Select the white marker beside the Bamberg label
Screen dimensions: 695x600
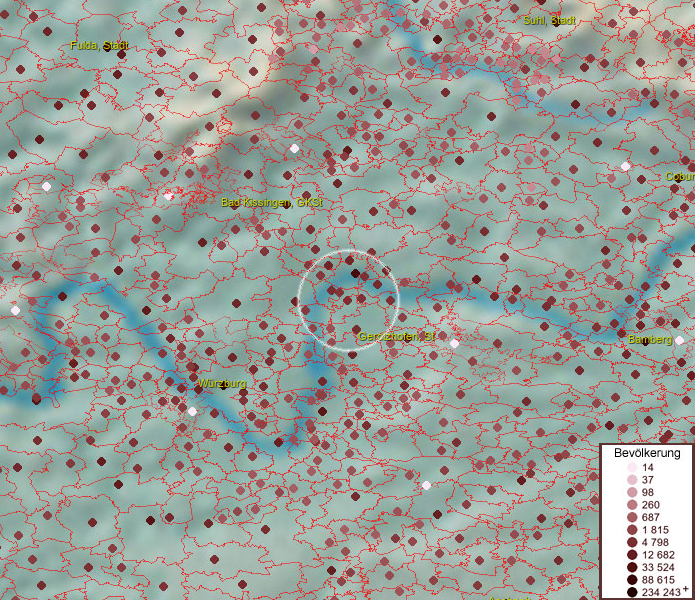pos(680,341)
